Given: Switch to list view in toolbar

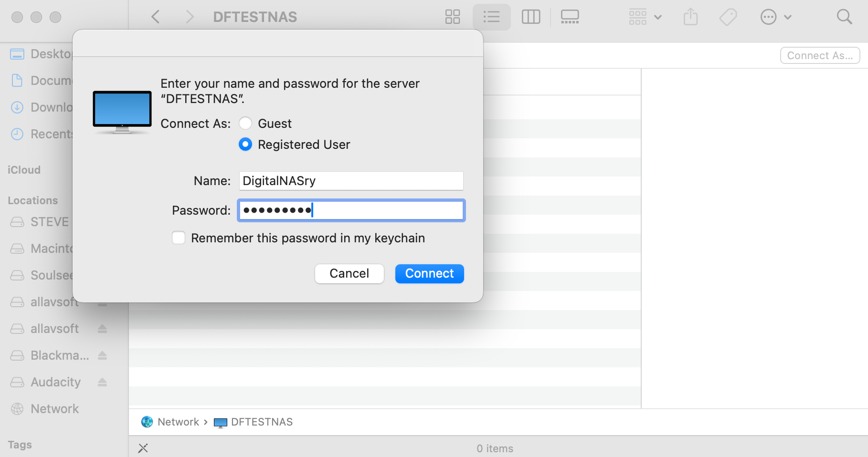Looking at the screenshot, I should (x=491, y=17).
